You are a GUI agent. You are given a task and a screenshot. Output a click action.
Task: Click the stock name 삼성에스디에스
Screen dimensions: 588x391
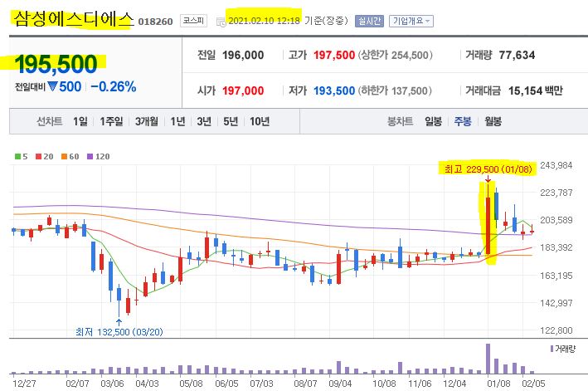click(74, 20)
